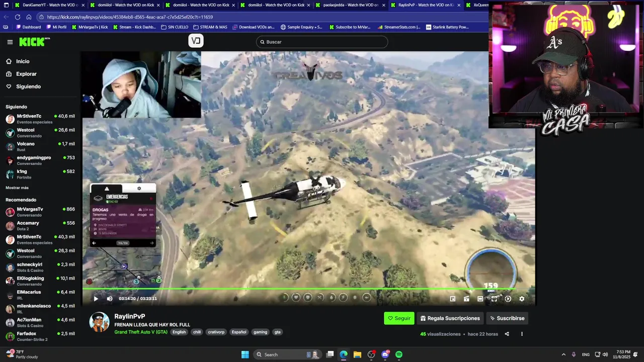Open playback speed control in the player

(x=508, y=299)
